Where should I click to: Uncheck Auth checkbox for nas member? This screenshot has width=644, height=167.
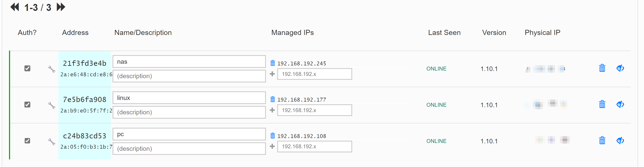pos(28,68)
